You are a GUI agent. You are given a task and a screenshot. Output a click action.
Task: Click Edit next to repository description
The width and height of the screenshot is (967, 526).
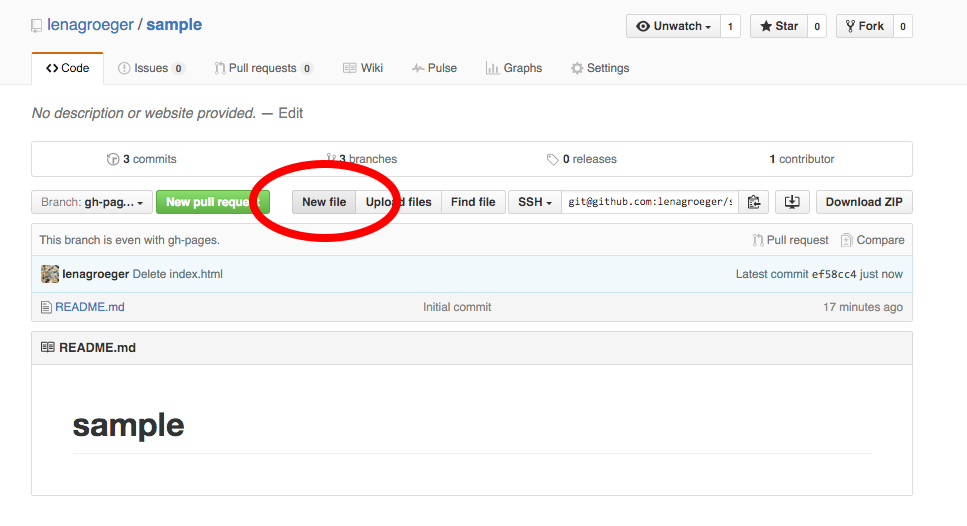pos(290,113)
